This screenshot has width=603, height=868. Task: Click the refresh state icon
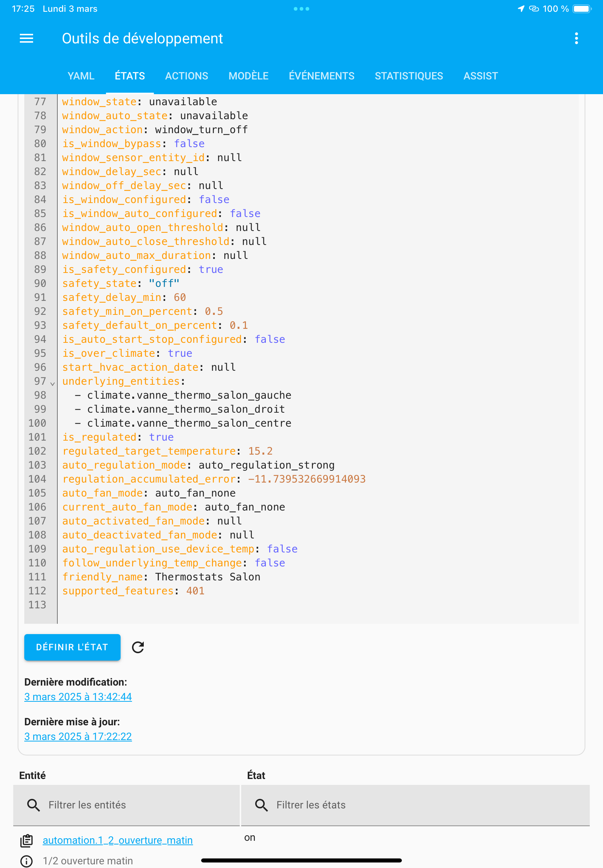[138, 647]
